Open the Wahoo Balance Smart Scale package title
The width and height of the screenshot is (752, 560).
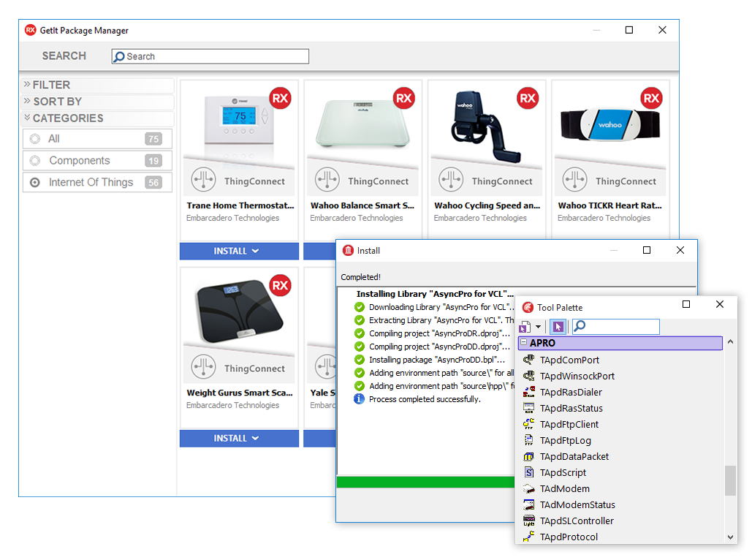coord(362,205)
